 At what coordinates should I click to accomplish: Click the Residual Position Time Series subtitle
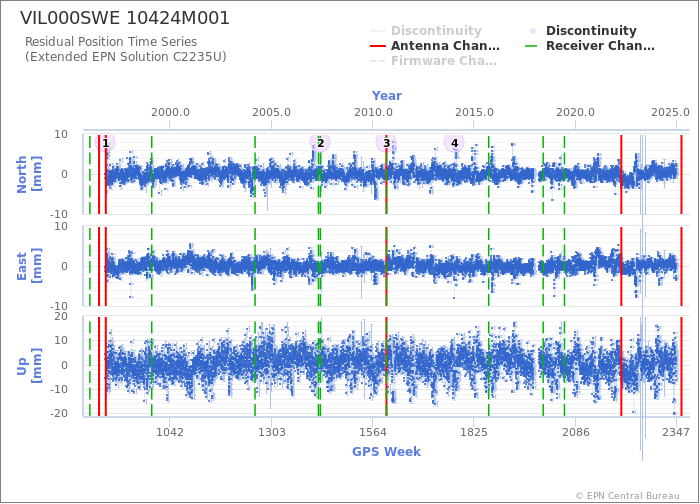tap(111, 42)
